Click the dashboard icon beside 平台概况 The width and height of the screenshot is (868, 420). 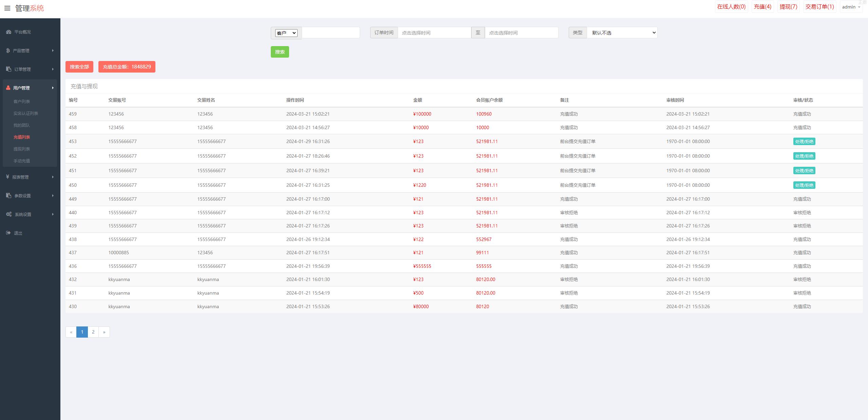click(9, 32)
